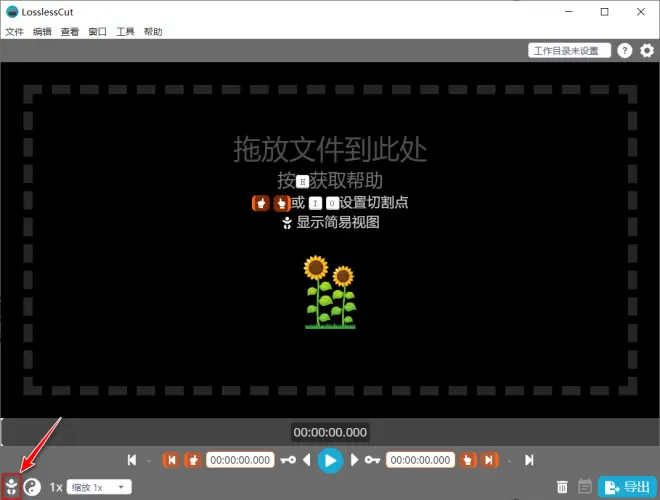
Task: Seek to the current segment's start
Action: coord(171,460)
